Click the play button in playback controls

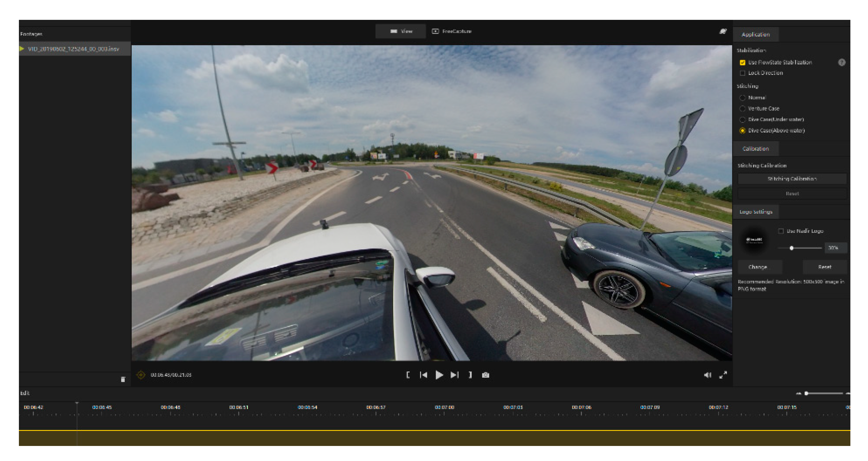pyautogui.click(x=439, y=375)
